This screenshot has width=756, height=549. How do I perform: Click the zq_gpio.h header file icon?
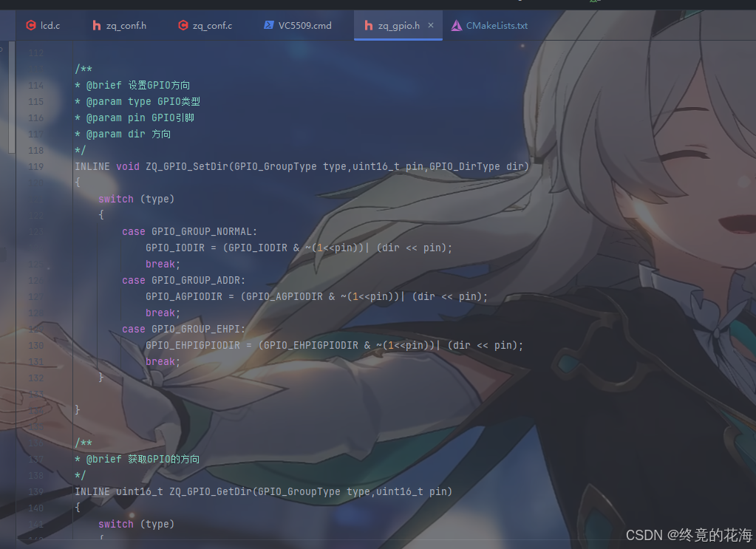(x=368, y=26)
